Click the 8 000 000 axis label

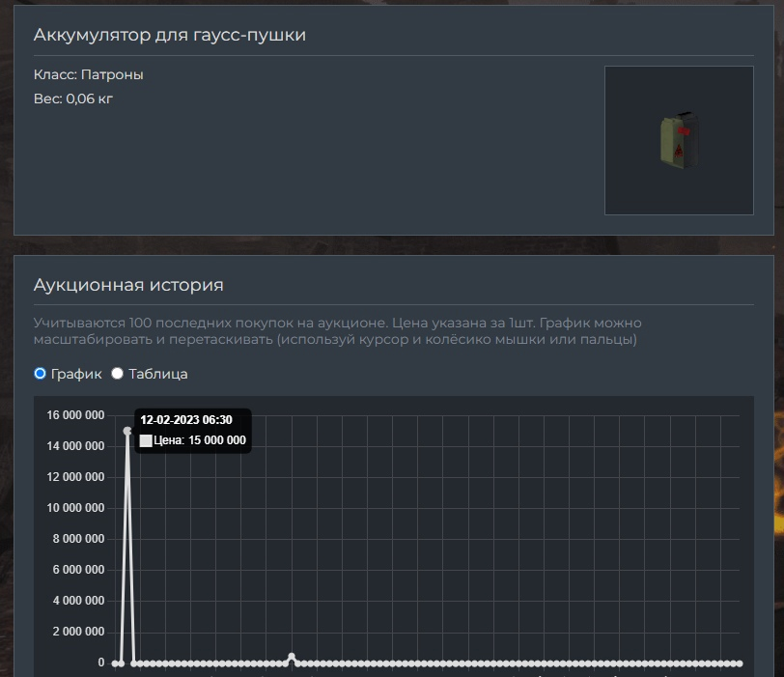[x=78, y=539]
